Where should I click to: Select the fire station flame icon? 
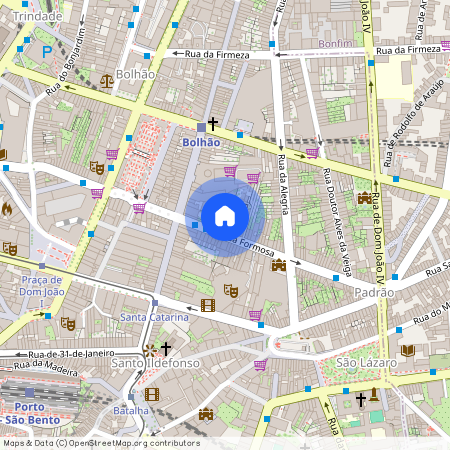[7, 209]
